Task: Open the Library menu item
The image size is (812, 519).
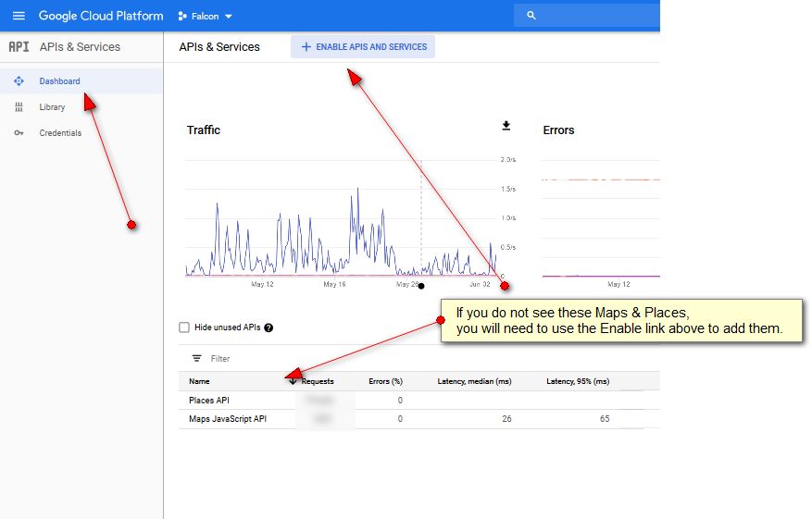Action: point(81,107)
